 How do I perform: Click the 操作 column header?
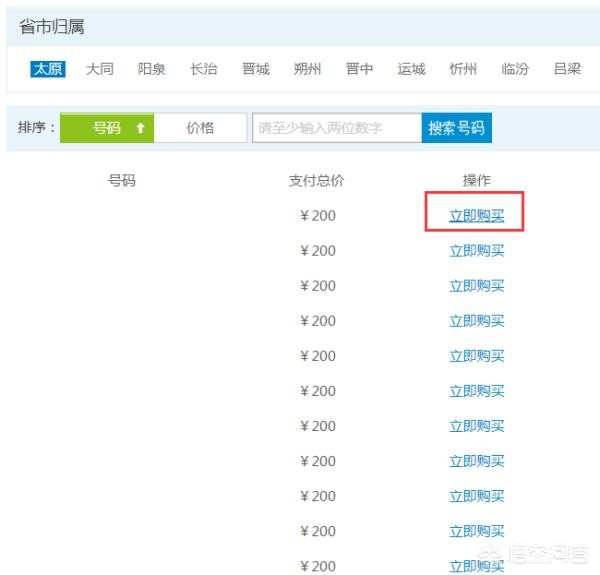476,180
